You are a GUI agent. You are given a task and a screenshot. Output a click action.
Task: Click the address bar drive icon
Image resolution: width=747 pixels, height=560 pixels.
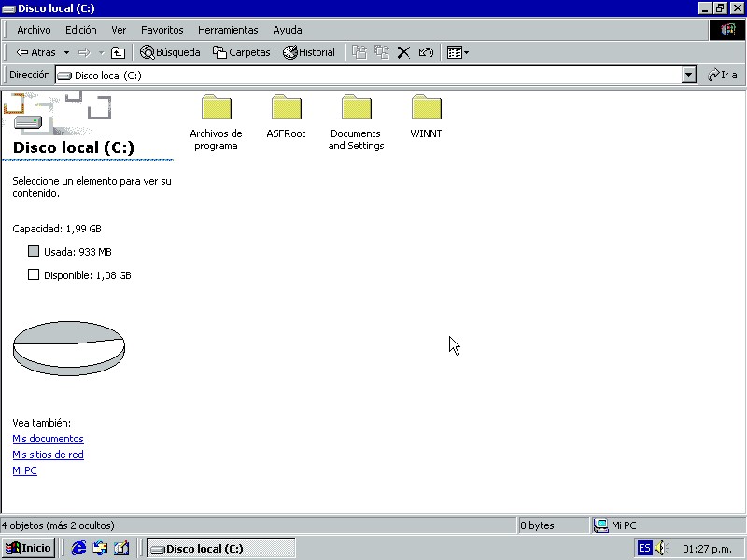pyautogui.click(x=64, y=76)
